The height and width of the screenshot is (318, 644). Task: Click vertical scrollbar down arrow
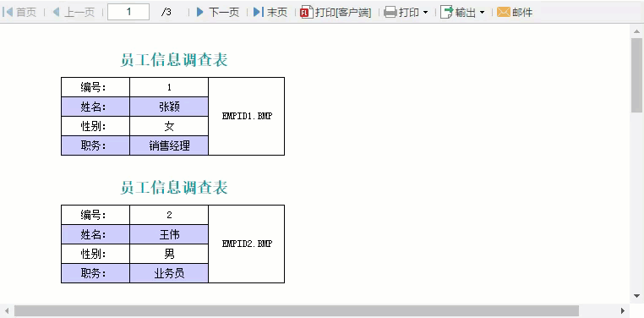(x=636, y=296)
